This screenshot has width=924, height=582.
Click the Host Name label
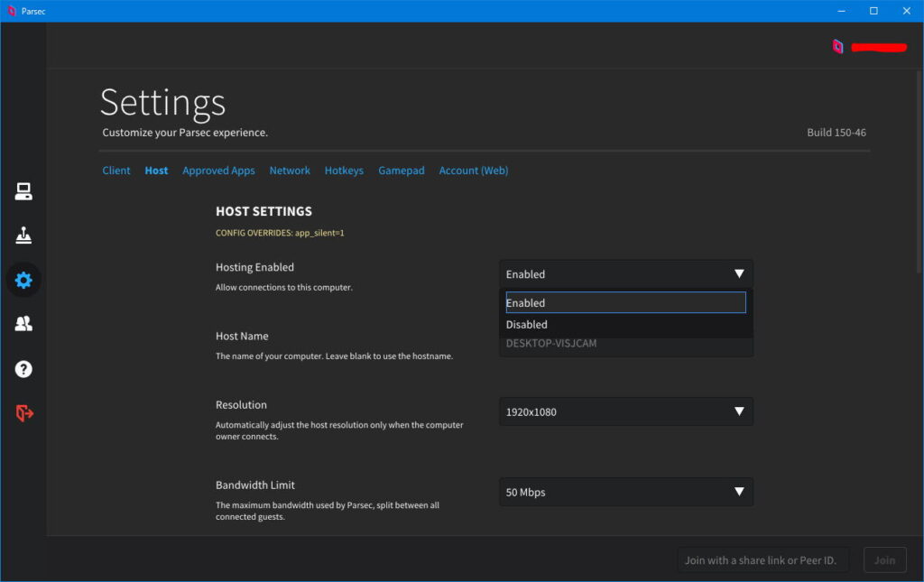[x=242, y=336]
